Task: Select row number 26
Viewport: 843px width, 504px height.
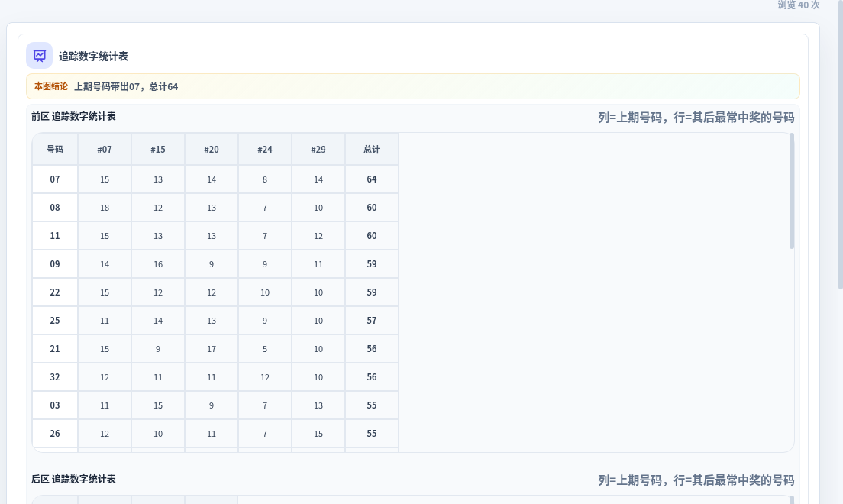Action: [x=55, y=434]
